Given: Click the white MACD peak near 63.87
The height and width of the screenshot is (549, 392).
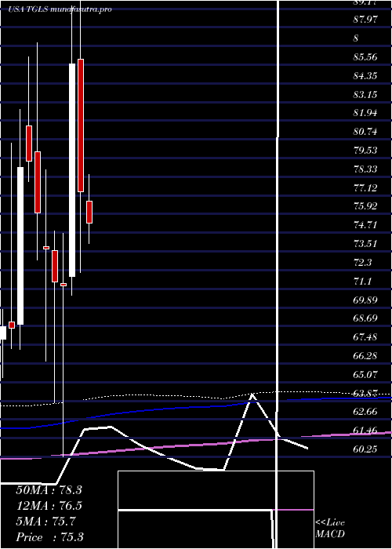Looking at the screenshot, I should pos(252,395).
